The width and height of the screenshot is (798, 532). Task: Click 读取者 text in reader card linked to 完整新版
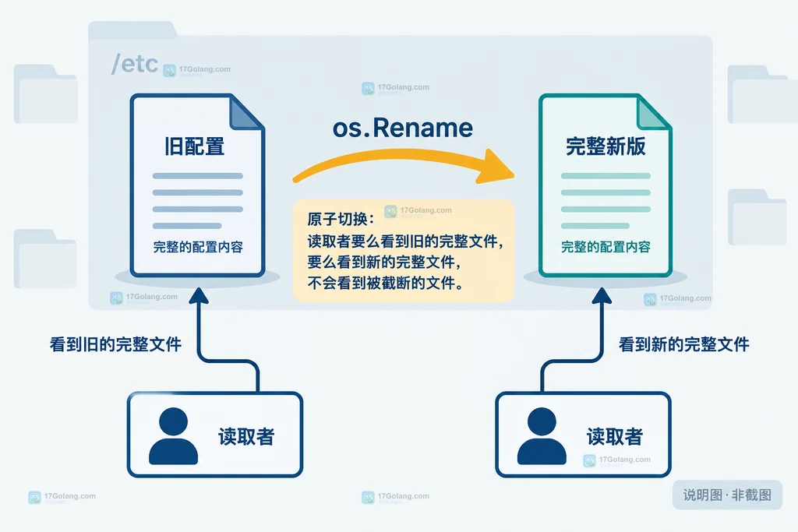click(x=615, y=437)
